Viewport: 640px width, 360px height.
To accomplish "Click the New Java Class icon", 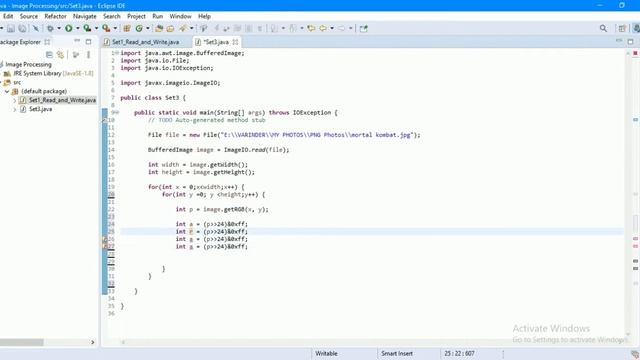I will click(139, 28).
